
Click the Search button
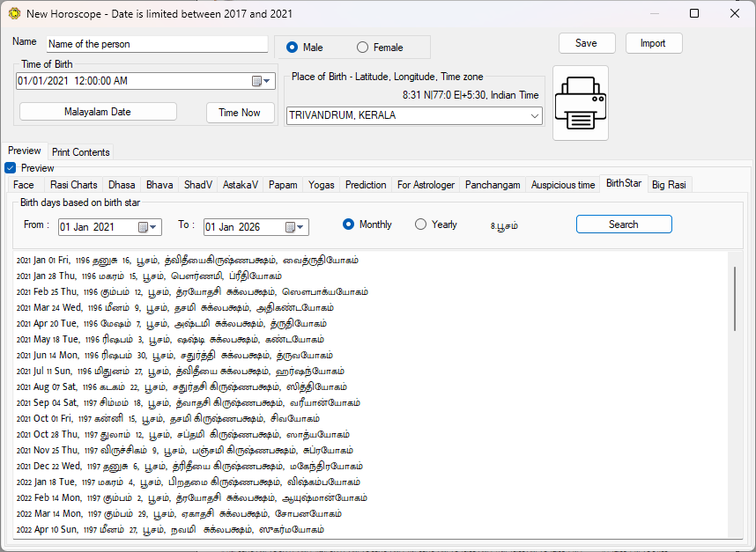pos(624,224)
